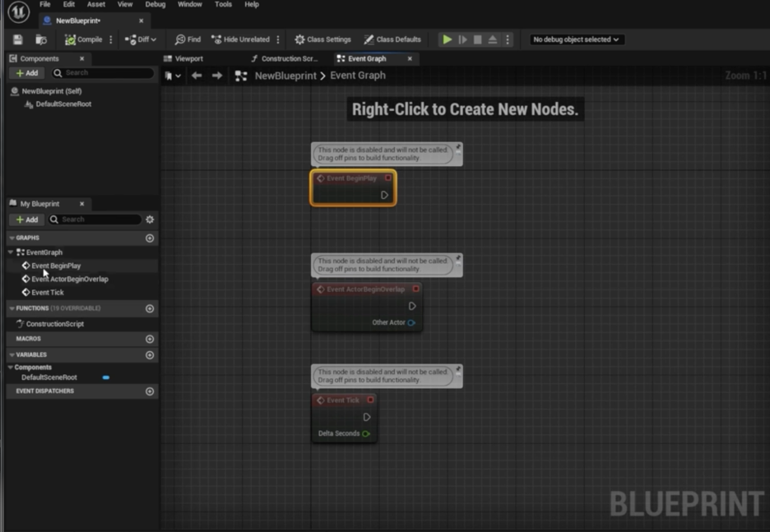Screen dimensions: 770x532
Task: Click the Event Graph breadcrumb
Action: pos(358,76)
